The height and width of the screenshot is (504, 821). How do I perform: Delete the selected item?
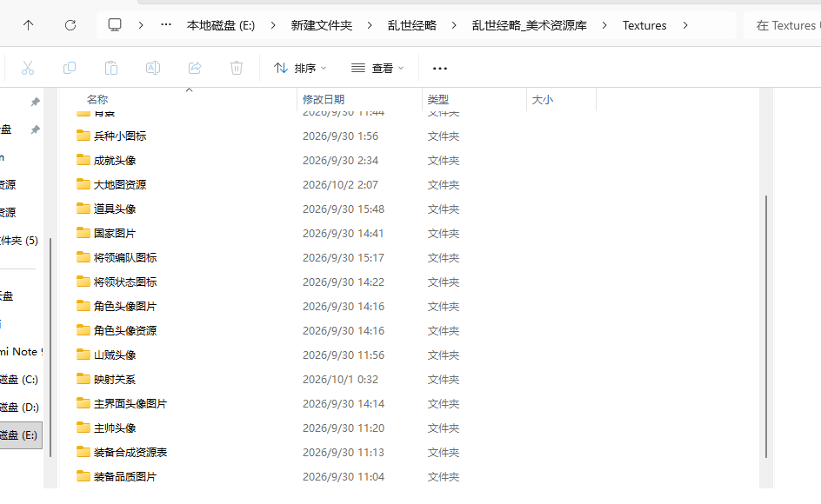click(x=237, y=68)
